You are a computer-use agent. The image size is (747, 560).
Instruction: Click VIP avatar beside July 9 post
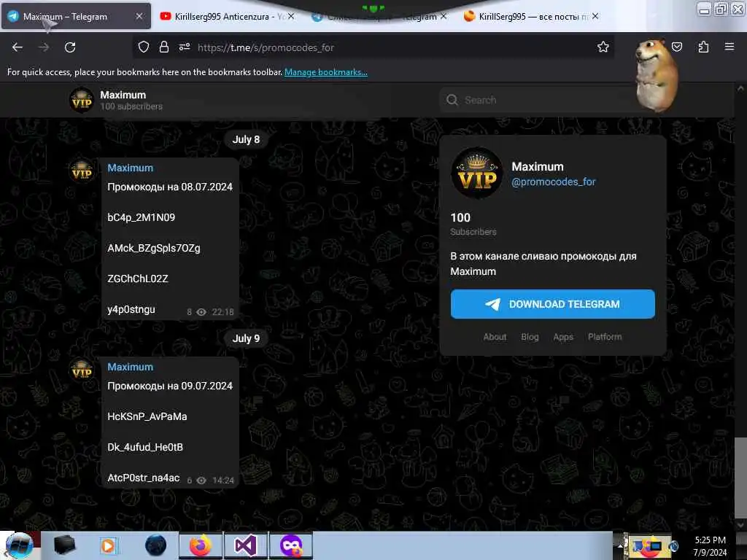pyautogui.click(x=82, y=370)
